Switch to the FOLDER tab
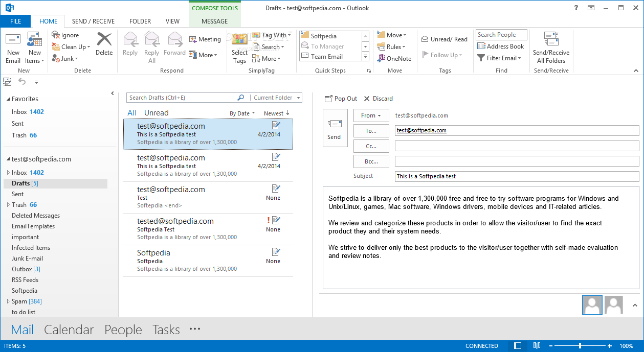The height and width of the screenshot is (352, 644). (140, 21)
